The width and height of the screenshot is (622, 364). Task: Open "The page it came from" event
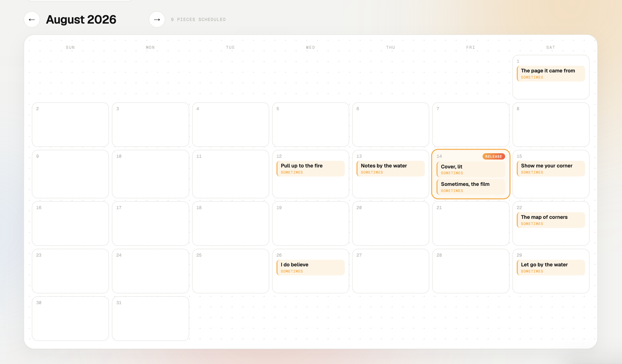(x=551, y=74)
